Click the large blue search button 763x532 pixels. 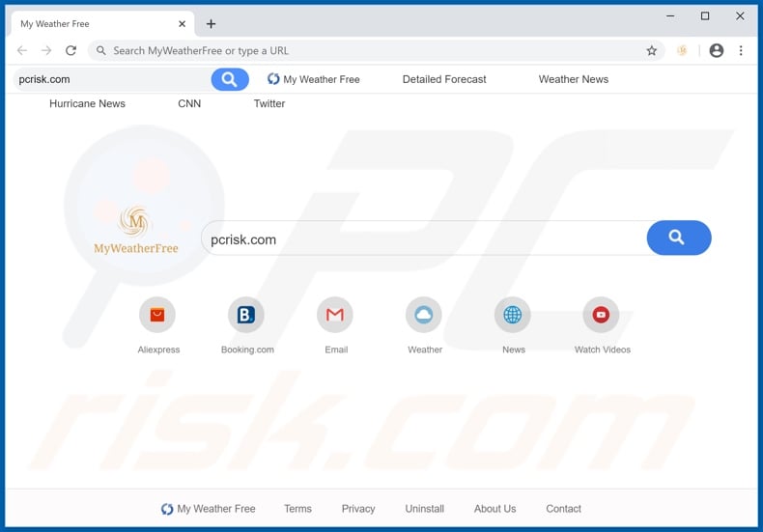(x=678, y=238)
